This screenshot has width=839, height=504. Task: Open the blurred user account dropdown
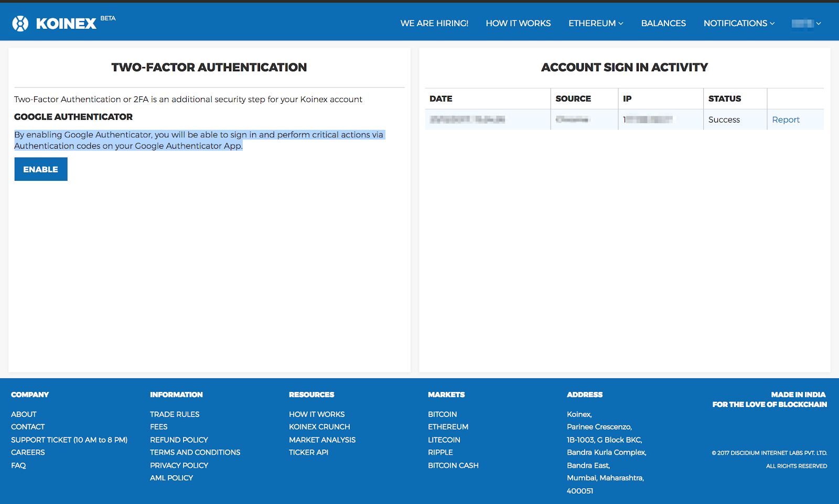(x=806, y=24)
